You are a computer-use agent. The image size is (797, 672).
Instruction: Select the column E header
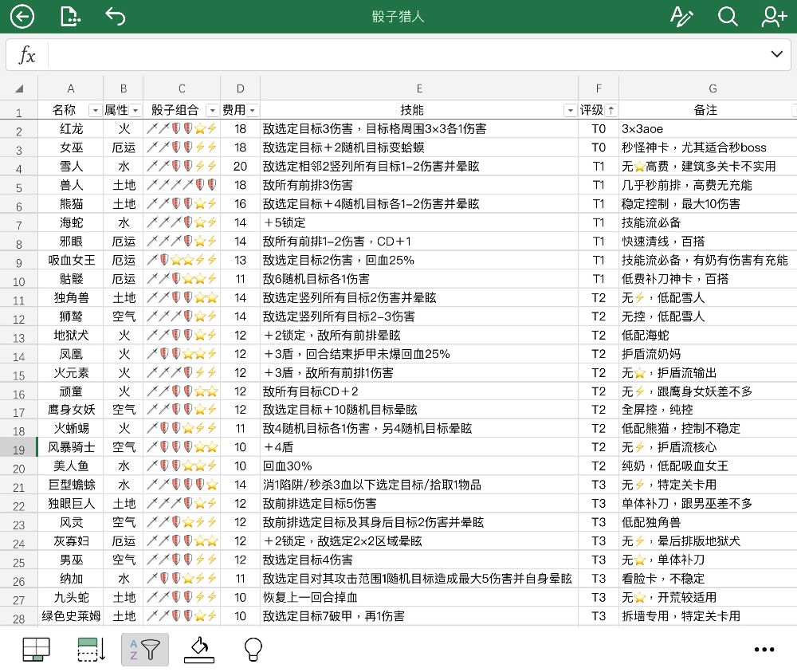(419, 88)
